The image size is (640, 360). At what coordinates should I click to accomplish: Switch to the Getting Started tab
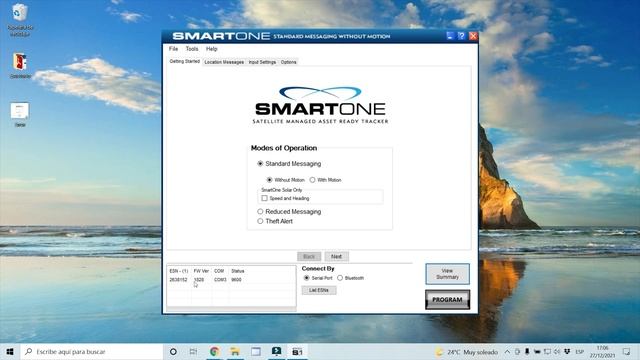[184, 61]
